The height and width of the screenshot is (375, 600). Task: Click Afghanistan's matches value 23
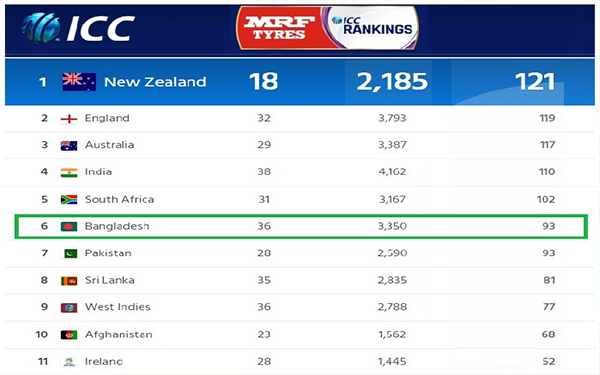click(264, 334)
